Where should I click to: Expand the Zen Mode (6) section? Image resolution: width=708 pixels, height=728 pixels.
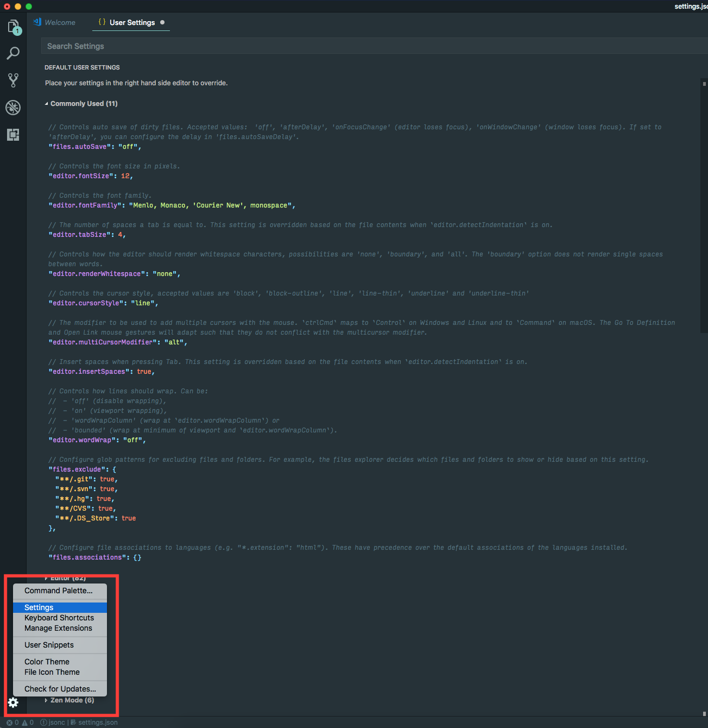click(72, 700)
